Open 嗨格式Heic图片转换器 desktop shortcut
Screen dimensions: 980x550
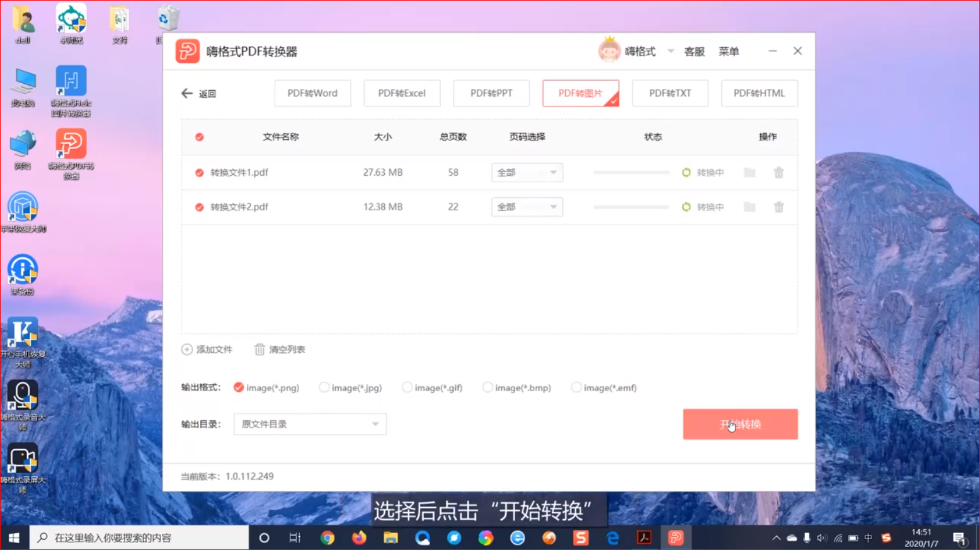click(71, 91)
